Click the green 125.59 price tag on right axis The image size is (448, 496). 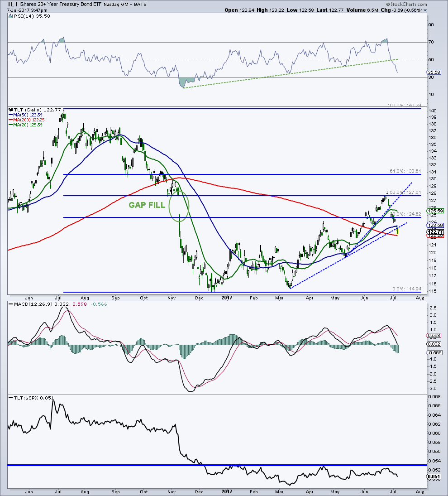click(x=435, y=211)
